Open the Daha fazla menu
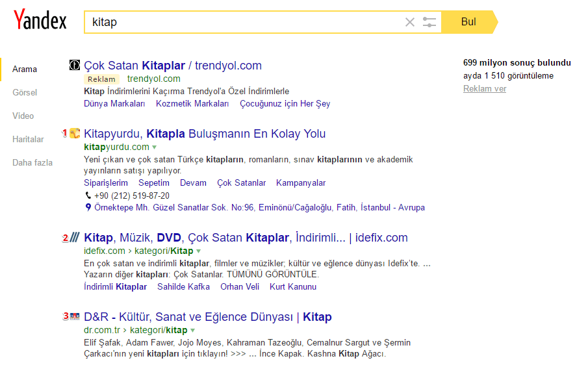Image resolution: width=588 pixels, height=365 pixels. pos(32,162)
